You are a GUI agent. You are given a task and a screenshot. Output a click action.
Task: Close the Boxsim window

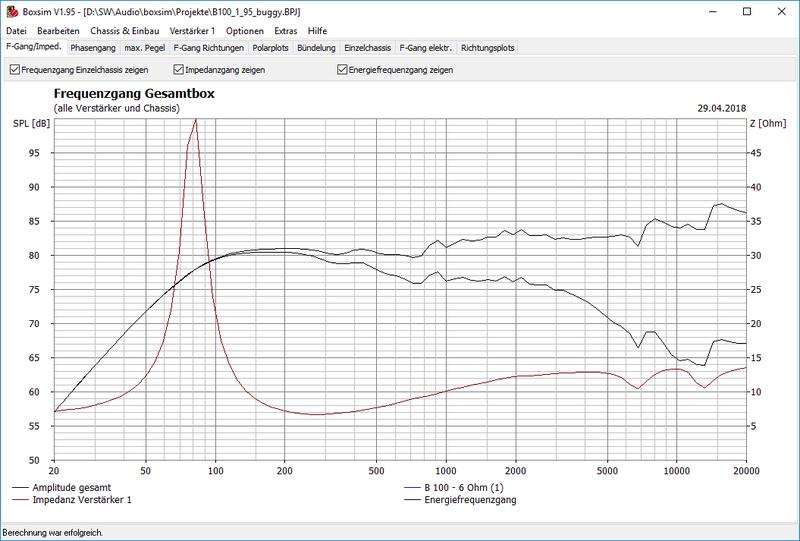(781, 12)
